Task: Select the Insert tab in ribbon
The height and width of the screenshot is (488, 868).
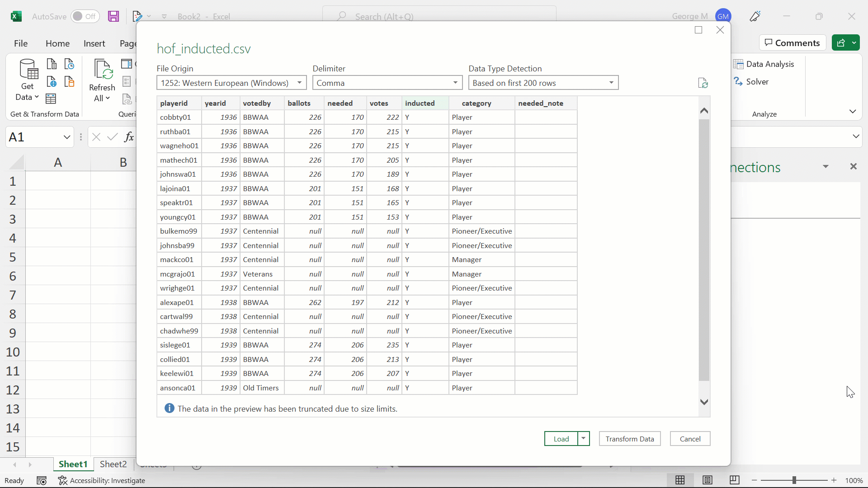Action: 94,43
